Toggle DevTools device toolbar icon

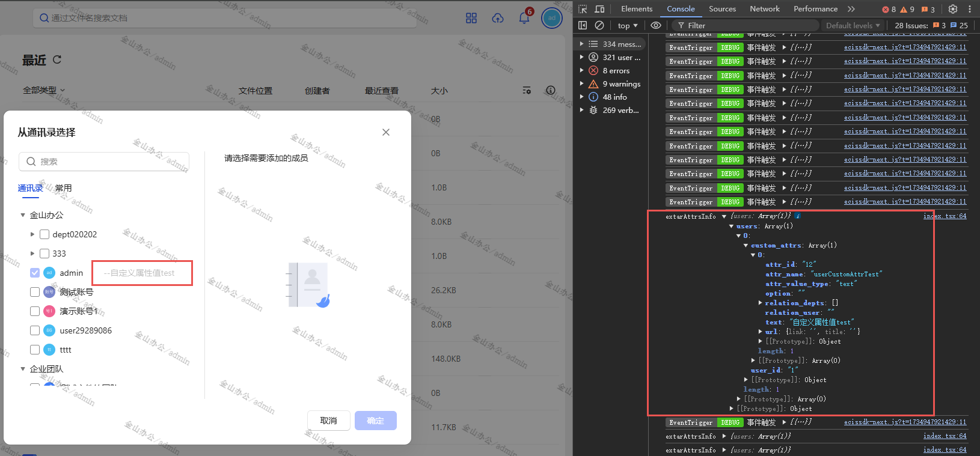point(599,9)
